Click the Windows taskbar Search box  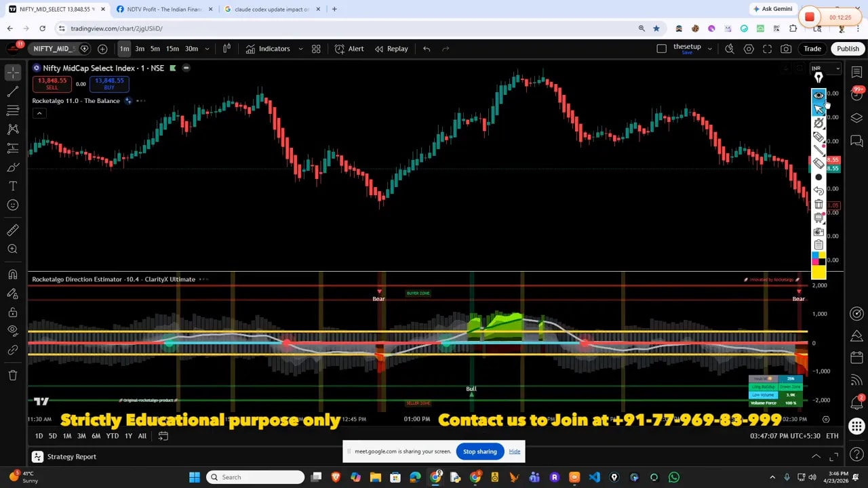click(x=255, y=477)
